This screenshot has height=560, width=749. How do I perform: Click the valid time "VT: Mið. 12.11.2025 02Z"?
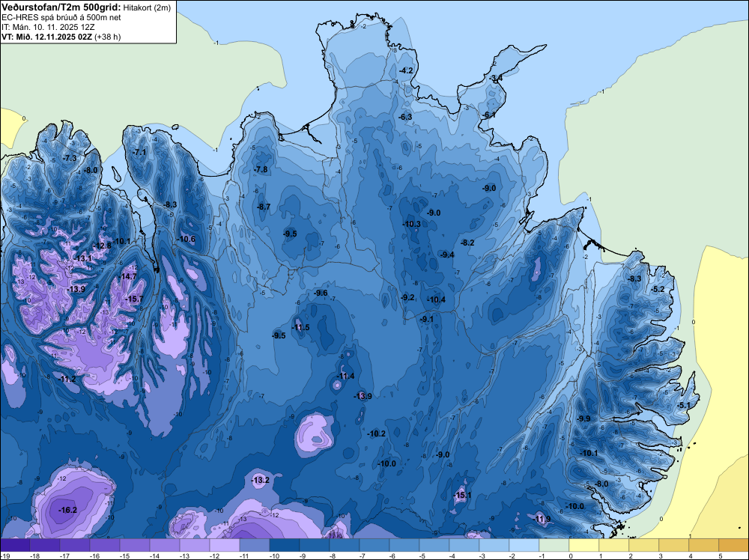coord(46,37)
